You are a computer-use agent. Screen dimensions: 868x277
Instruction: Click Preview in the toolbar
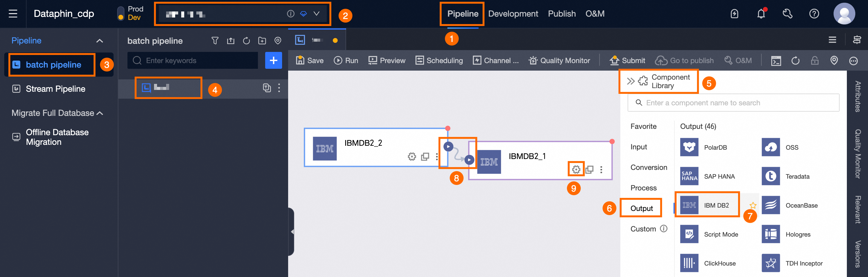click(387, 61)
